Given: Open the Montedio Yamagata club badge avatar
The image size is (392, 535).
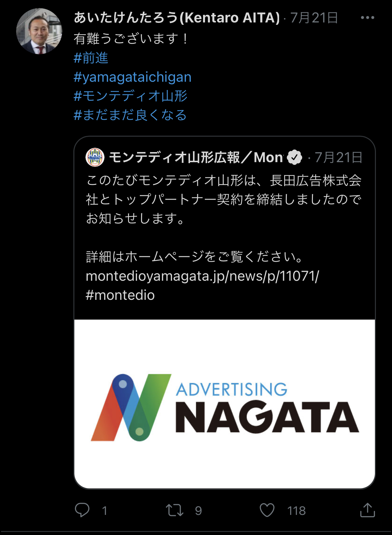Looking at the screenshot, I should pyautogui.click(x=95, y=157).
